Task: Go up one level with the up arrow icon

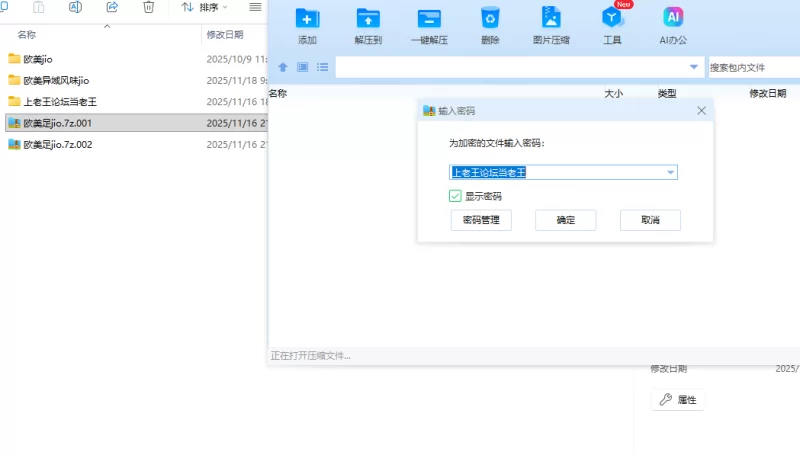Action: tap(283, 67)
